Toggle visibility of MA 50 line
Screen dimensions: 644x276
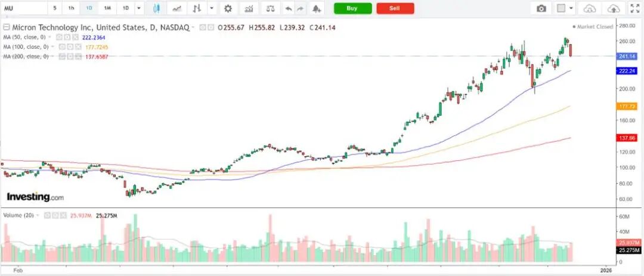(58, 37)
